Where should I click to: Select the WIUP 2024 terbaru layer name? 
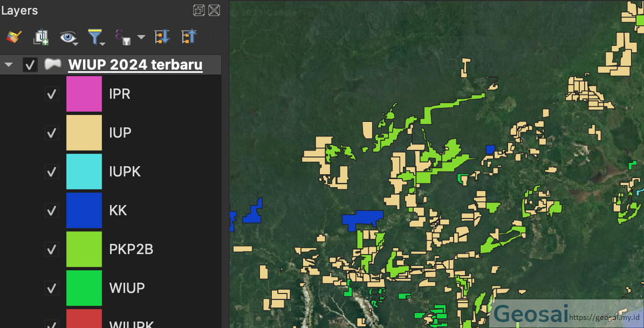tap(135, 65)
